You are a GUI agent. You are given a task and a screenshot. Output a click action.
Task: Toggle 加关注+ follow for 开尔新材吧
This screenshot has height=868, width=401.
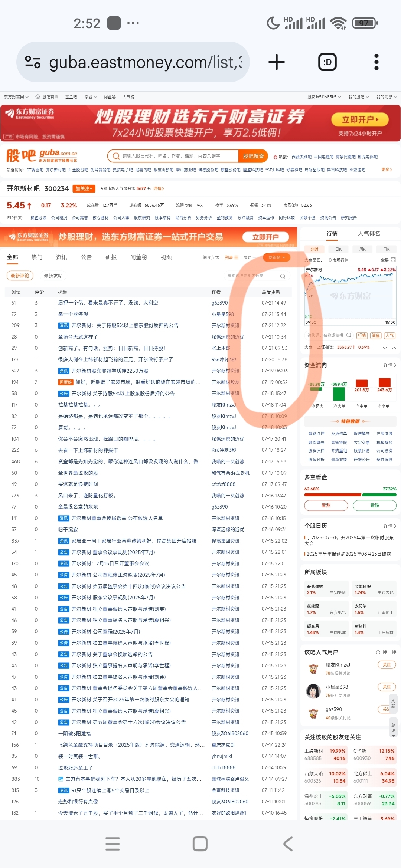[x=84, y=188]
